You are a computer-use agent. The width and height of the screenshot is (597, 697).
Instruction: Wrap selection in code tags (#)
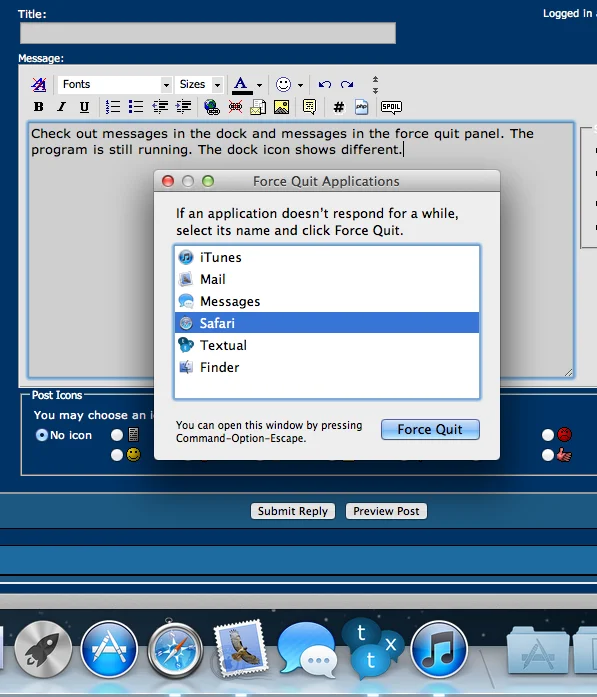point(339,107)
